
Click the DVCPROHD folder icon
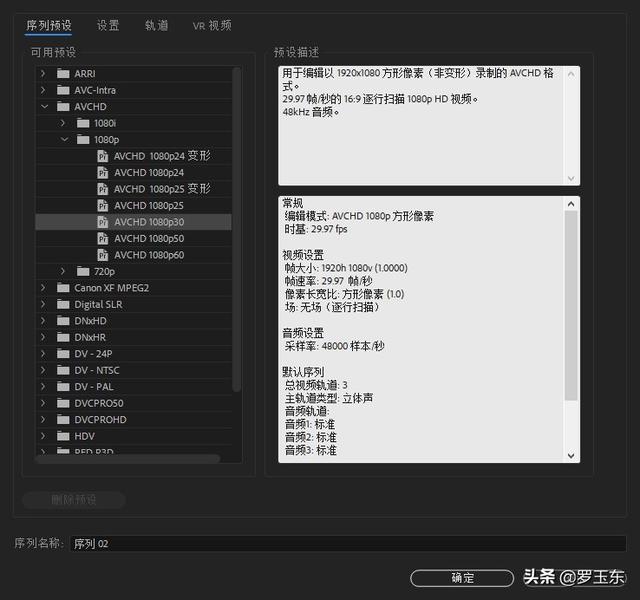click(x=63, y=419)
